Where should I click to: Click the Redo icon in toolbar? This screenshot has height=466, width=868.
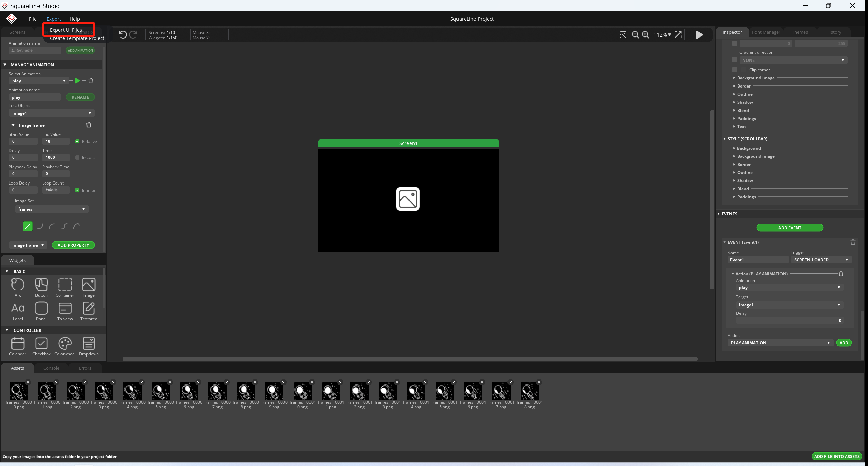(133, 34)
